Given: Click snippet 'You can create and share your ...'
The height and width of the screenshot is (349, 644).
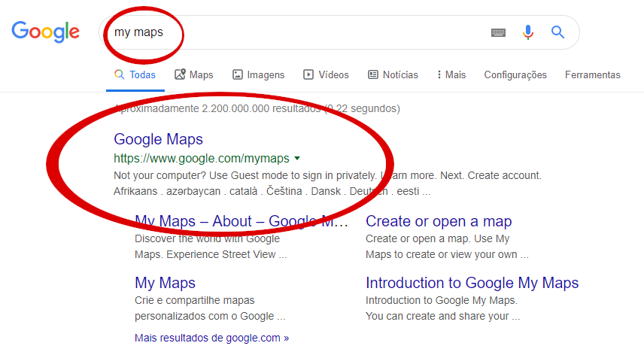Looking at the screenshot, I should click(442, 316).
